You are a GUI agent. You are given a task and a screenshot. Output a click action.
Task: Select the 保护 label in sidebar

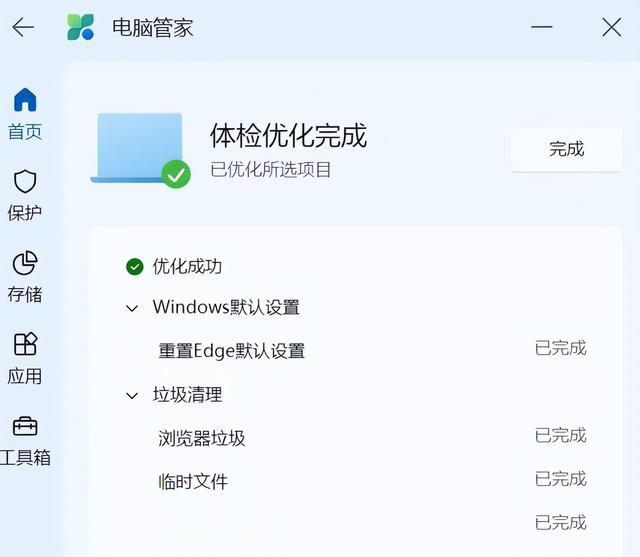25,213
